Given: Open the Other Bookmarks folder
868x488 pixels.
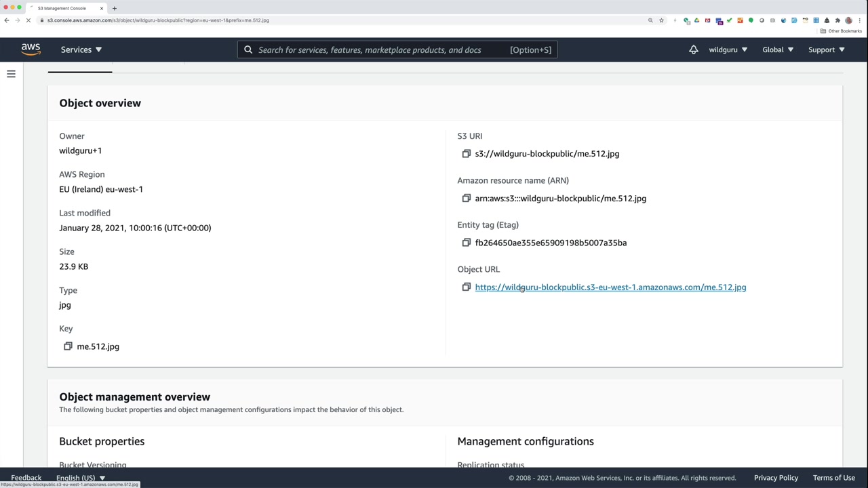Looking at the screenshot, I should tap(841, 31).
